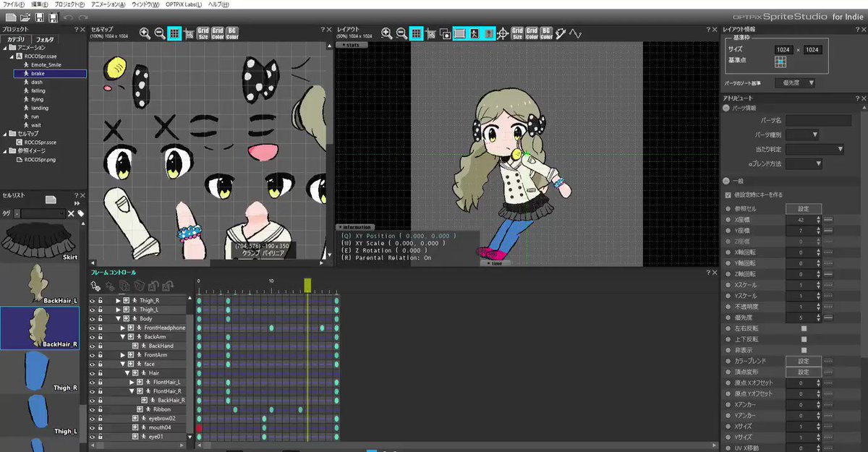Zoom in on the CellMap view
This screenshot has height=452, width=868.
click(x=144, y=33)
